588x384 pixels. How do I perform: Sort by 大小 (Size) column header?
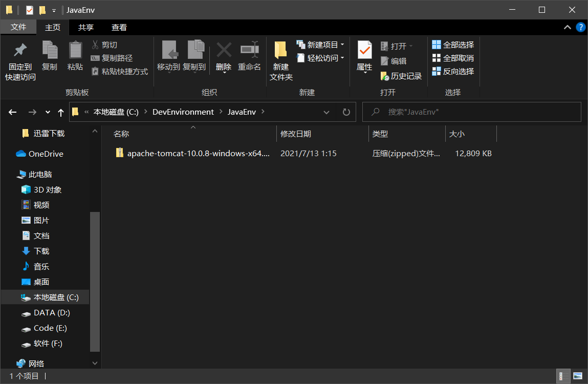[471, 134]
